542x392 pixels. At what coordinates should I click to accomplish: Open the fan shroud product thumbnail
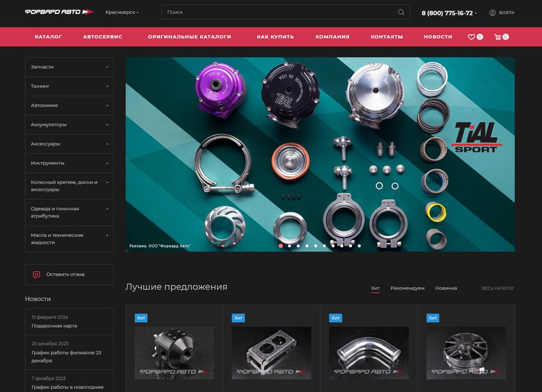(466, 353)
